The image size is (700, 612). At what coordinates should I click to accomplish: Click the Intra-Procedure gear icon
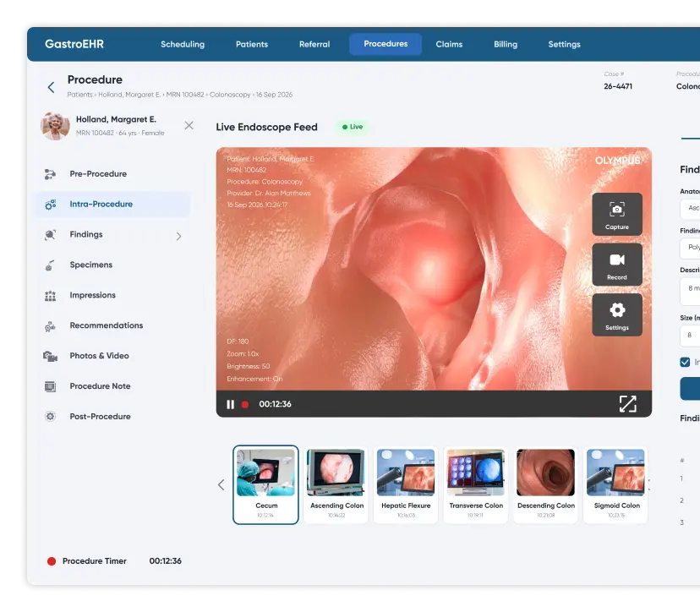[50, 205]
